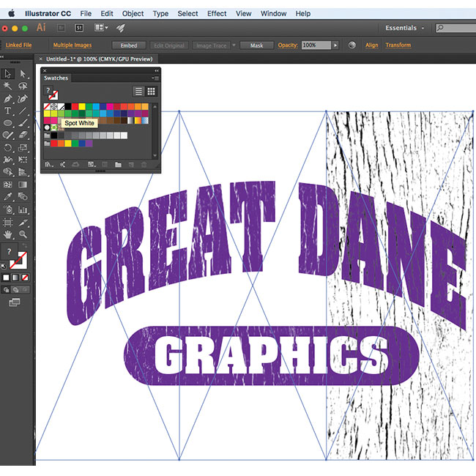Open the Window menu

tap(274, 14)
